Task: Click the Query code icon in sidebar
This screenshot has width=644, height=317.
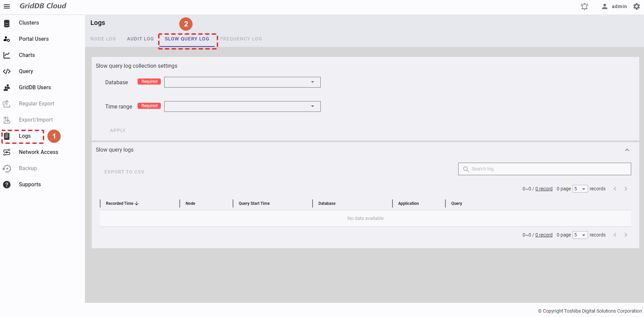Action: (7, 71)
